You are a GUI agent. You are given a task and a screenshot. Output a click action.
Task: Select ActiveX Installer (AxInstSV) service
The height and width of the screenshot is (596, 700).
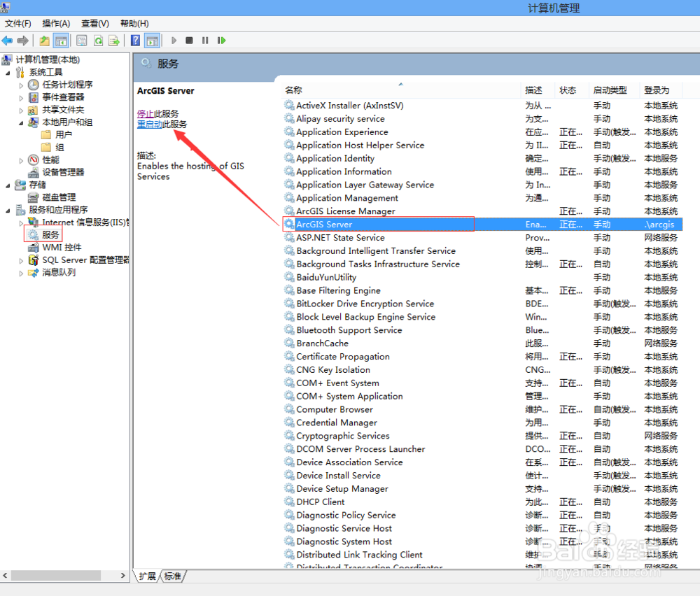click(482, 106)
